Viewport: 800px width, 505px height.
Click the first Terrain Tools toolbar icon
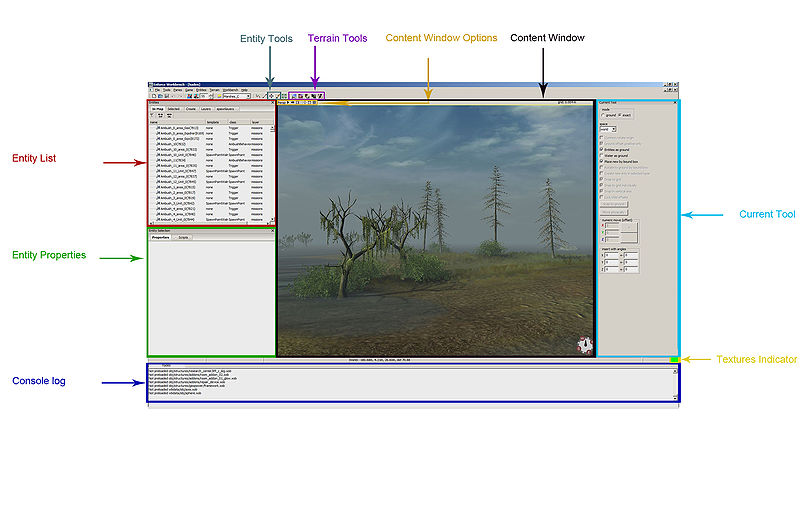(x=293, y=95)
